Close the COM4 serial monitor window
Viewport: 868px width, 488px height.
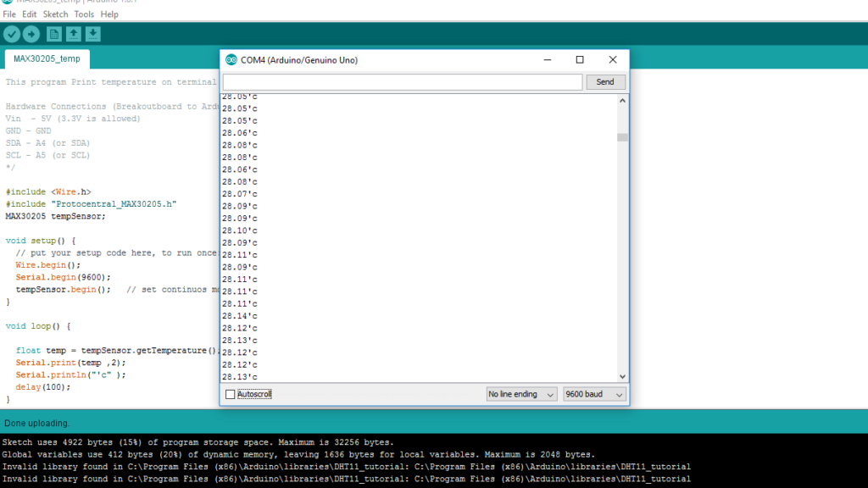tap(612, 60)
